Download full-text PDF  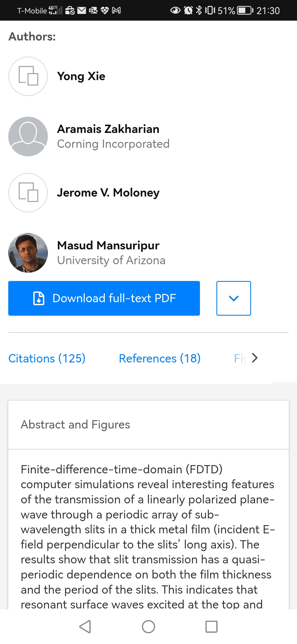[104, 298]
